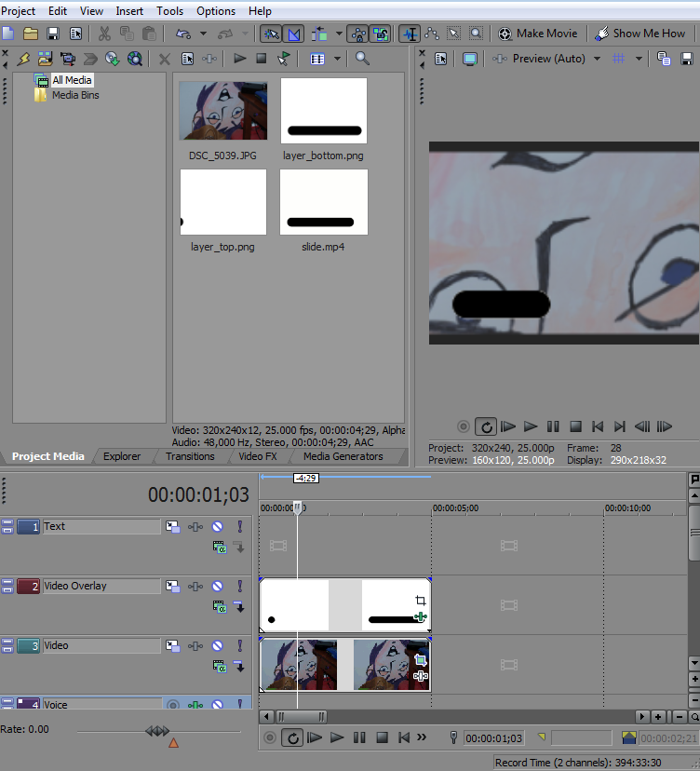Open the Insert menu
Image resolution: width=700 pixels, height=771 pixels.
(x=129, y=11)
